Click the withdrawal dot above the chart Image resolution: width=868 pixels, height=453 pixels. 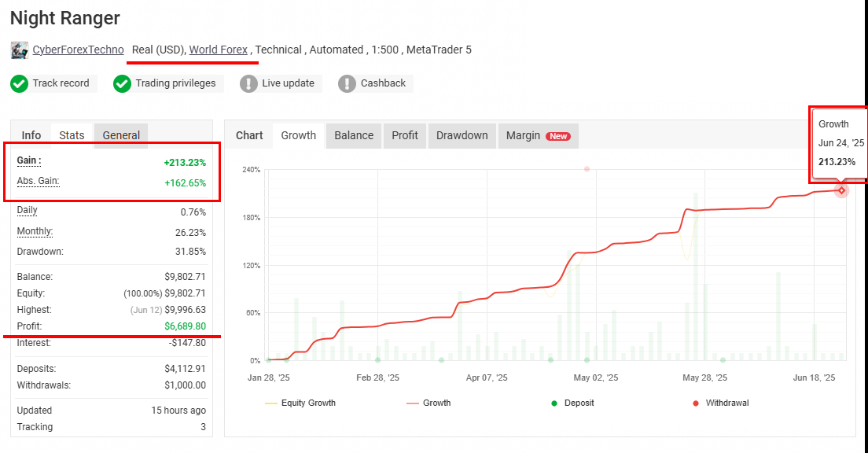click(x=587, y=169)
